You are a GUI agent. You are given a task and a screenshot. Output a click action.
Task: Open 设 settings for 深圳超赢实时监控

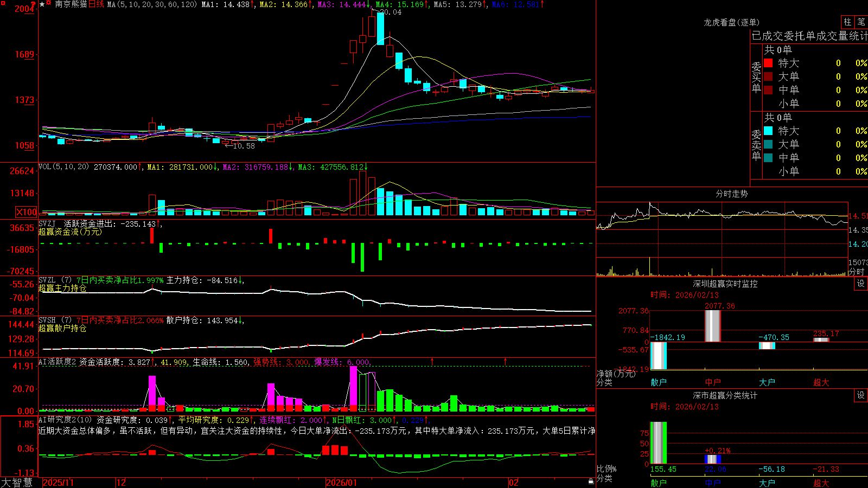click(x=861, y=284)
